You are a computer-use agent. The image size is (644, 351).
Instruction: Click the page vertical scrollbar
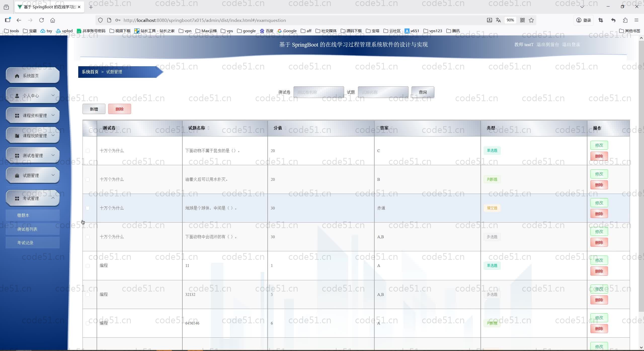(x=641, y=176)
